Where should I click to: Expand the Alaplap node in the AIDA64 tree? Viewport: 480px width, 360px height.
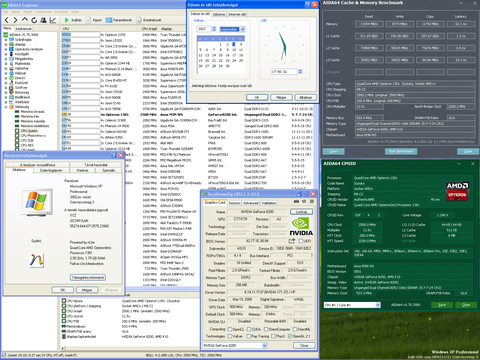(6, 44)
